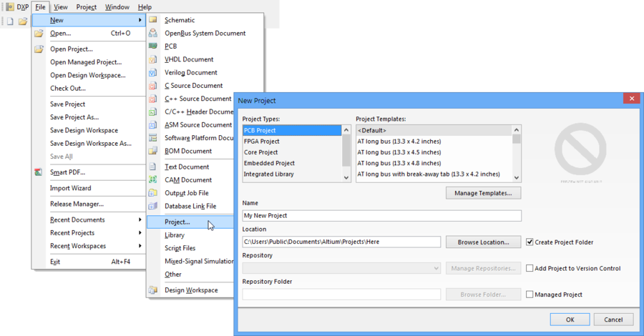Select the <Default> project template

tap(434, 130)
